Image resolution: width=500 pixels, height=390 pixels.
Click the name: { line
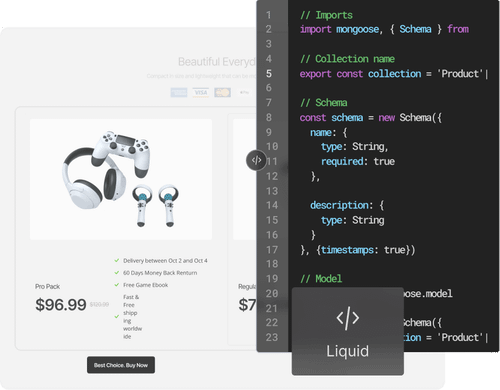pyautogui.click(x=329, y=133)
